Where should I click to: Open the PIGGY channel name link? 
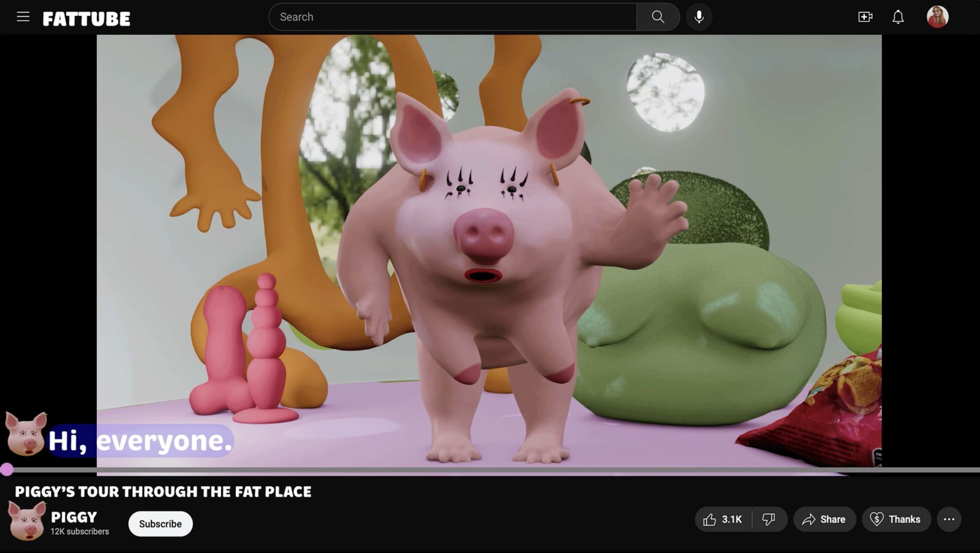[74, 517]
